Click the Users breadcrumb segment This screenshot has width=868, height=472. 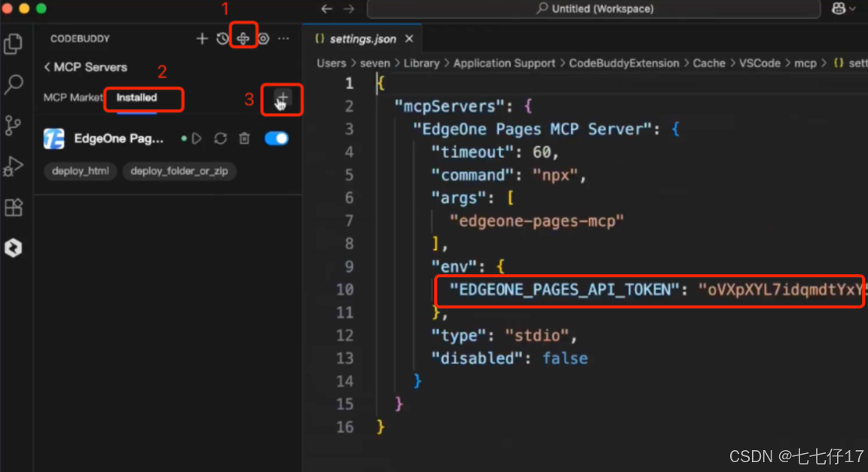pyautogui.click(x=331, y=63)
